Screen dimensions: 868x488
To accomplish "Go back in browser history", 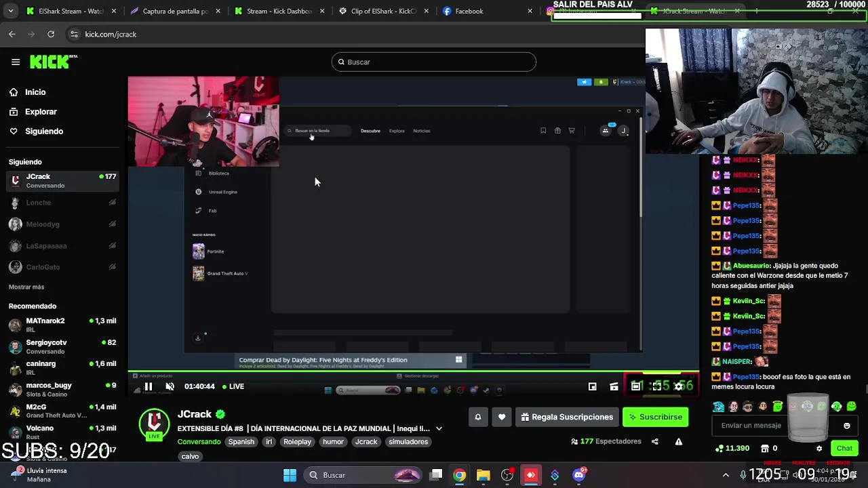I will 12,34.
